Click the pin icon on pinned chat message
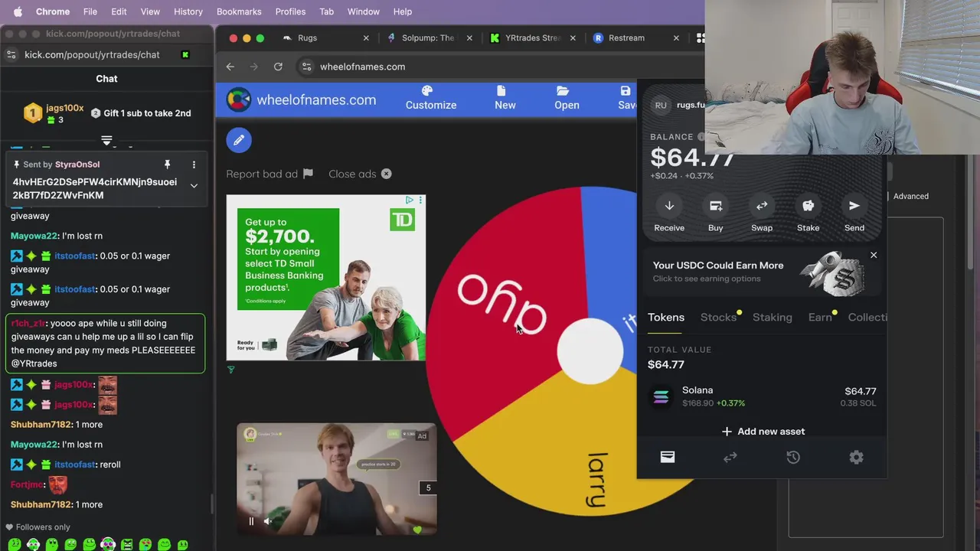Image resolution: width=980 pixels, height=551 pixels. tap(167, 165)
